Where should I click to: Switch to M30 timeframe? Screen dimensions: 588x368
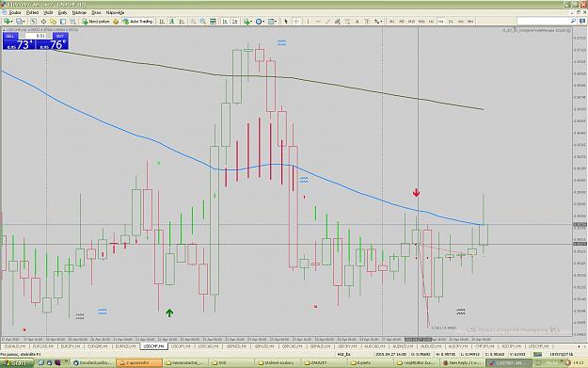pos(421,22)
